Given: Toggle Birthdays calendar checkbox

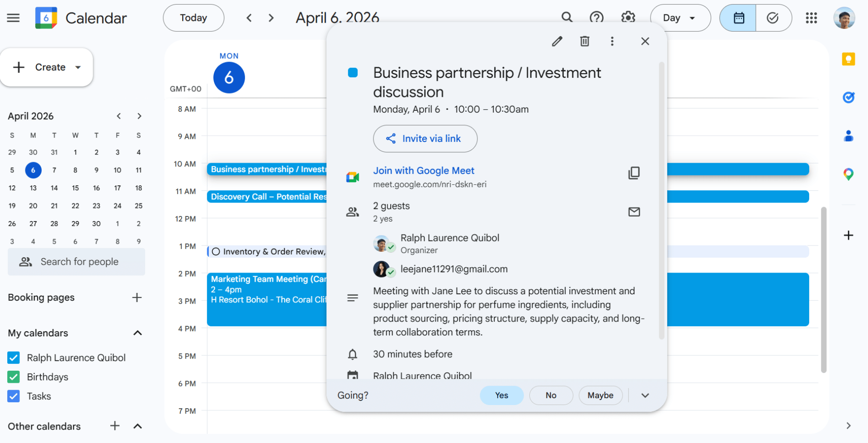Looking at the screenshot, I should (x=14, y=377).
